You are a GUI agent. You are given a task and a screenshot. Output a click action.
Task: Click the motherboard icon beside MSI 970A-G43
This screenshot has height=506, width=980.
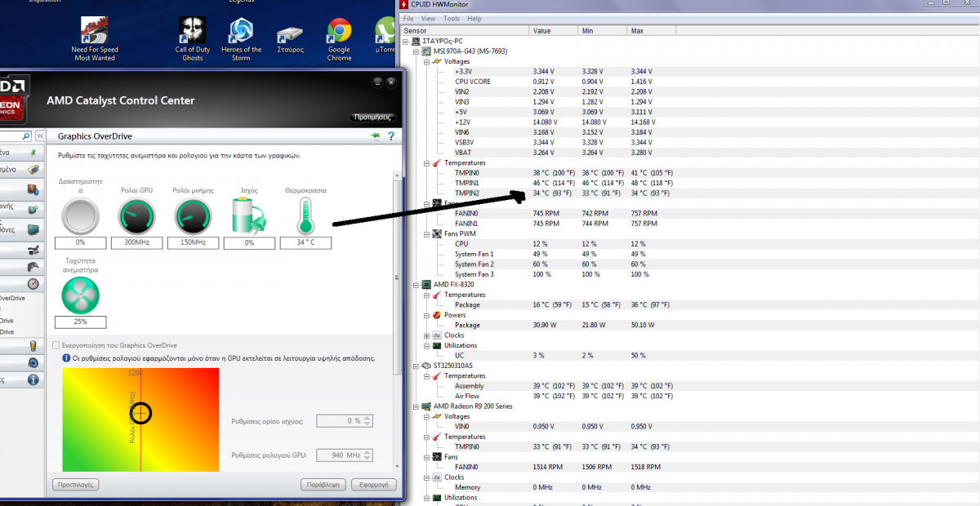[427, 51]
